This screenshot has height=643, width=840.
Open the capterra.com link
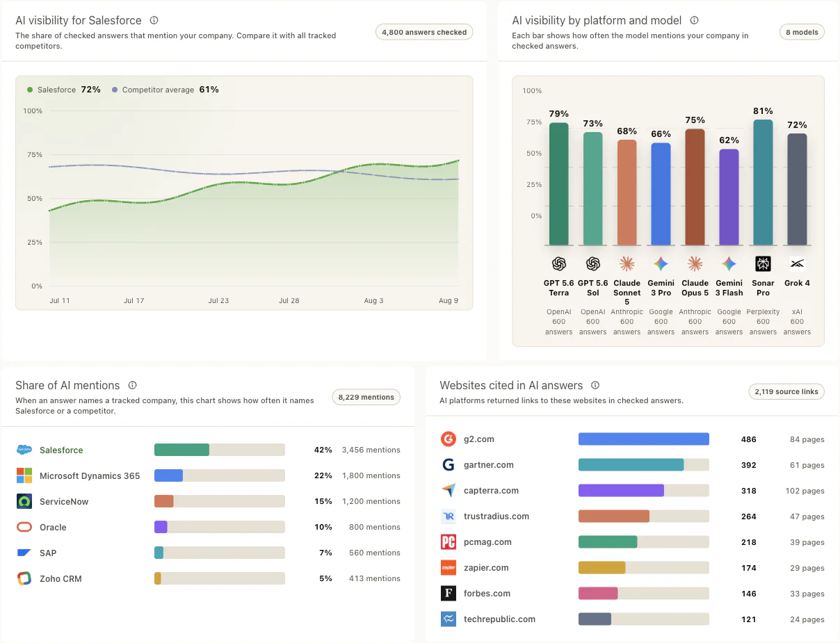491,491
